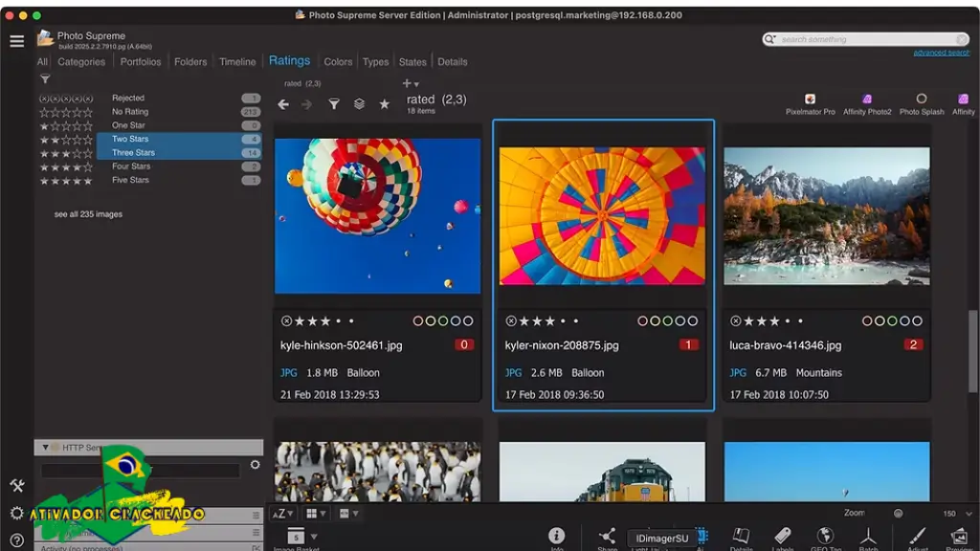Set fourth star rating on kyler-nixon-208875.jpg
980x551 pixels.
(563, 321)
